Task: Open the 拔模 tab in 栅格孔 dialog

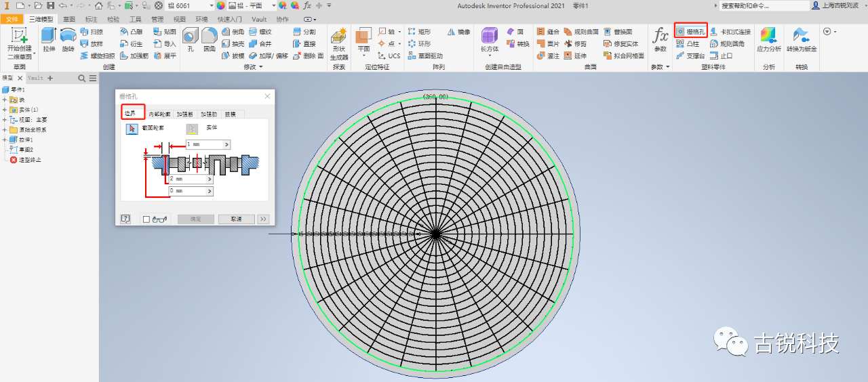Action: (x=231, y=114)
